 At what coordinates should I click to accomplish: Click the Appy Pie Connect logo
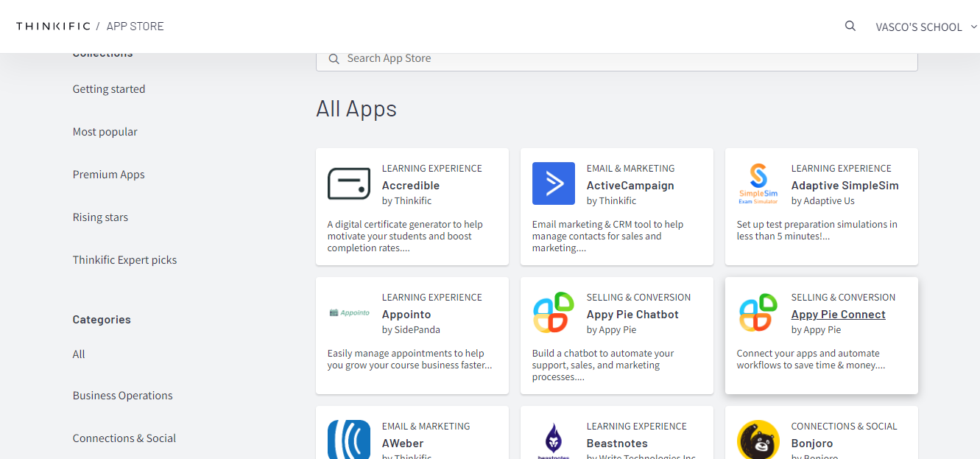[x=758, y=312]
